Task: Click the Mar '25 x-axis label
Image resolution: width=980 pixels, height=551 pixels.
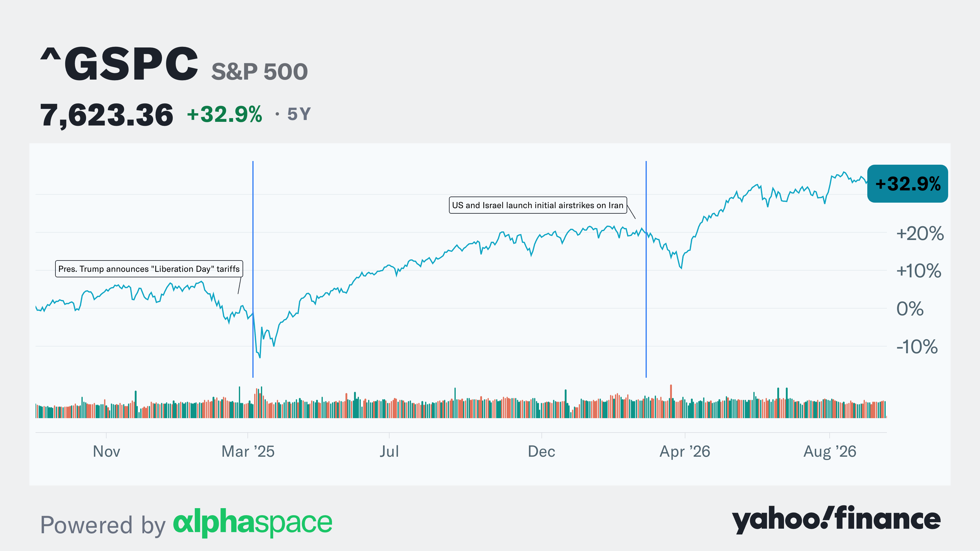Action: click(248, 452)
